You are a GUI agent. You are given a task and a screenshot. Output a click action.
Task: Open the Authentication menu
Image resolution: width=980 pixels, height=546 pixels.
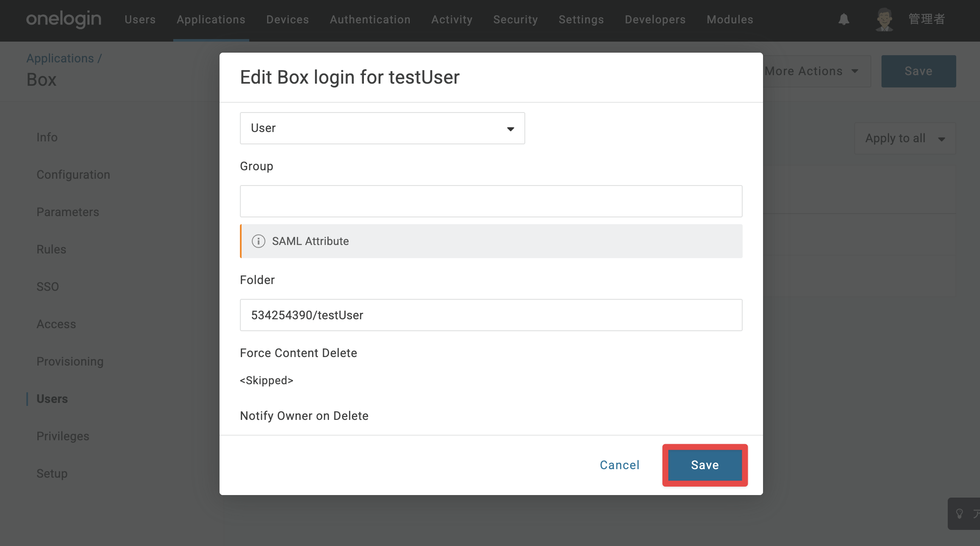(370, 20)
